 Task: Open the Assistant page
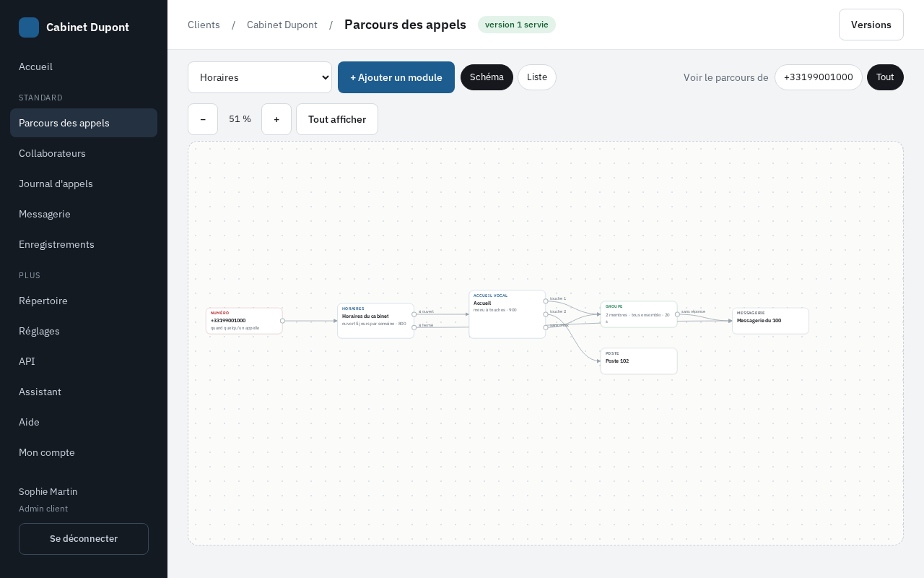84,392
